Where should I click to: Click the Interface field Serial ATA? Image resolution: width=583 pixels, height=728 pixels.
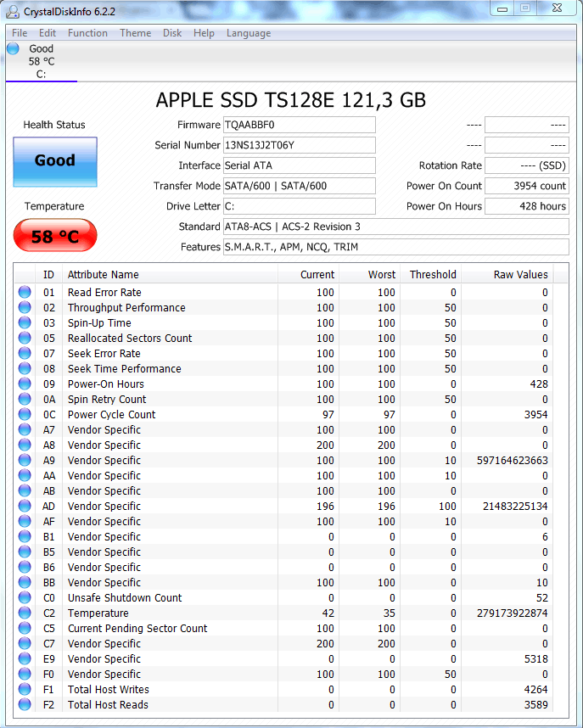click(x=300, y=165)
